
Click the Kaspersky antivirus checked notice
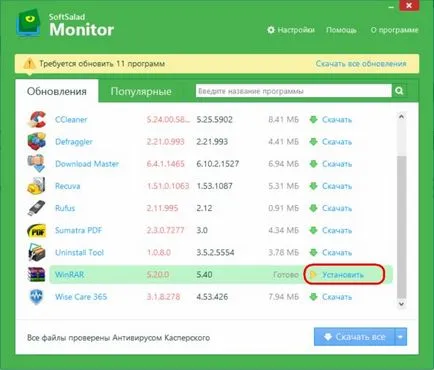pyautogui.click(x=118, y=338)
